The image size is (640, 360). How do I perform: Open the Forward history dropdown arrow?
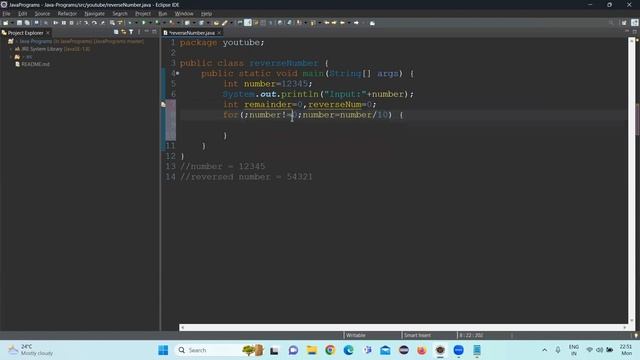[363, 23]
